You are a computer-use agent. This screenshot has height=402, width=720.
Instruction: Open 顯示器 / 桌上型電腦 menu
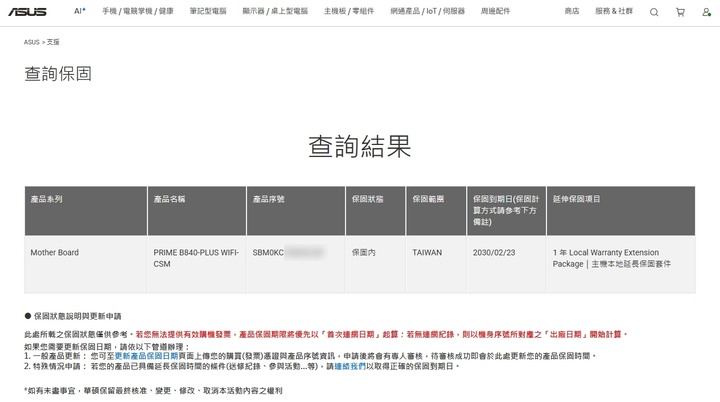[275, 11]
